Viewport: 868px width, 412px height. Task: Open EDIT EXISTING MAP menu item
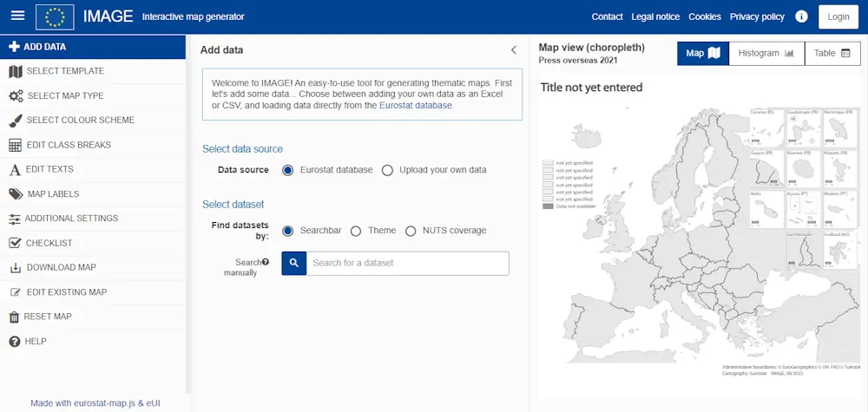click(93, 292)
